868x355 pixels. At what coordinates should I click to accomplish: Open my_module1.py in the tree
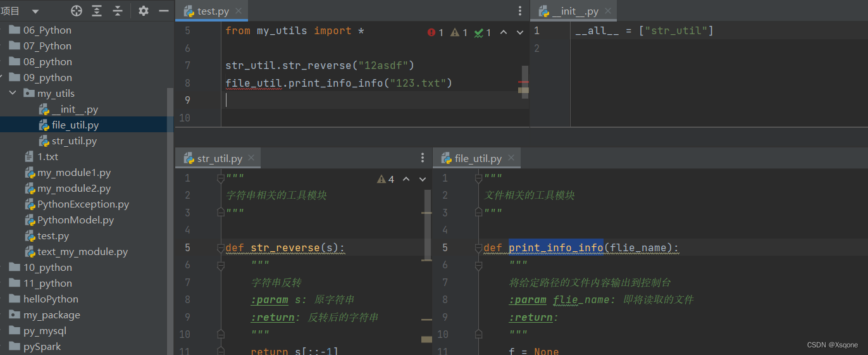(74, 172)
